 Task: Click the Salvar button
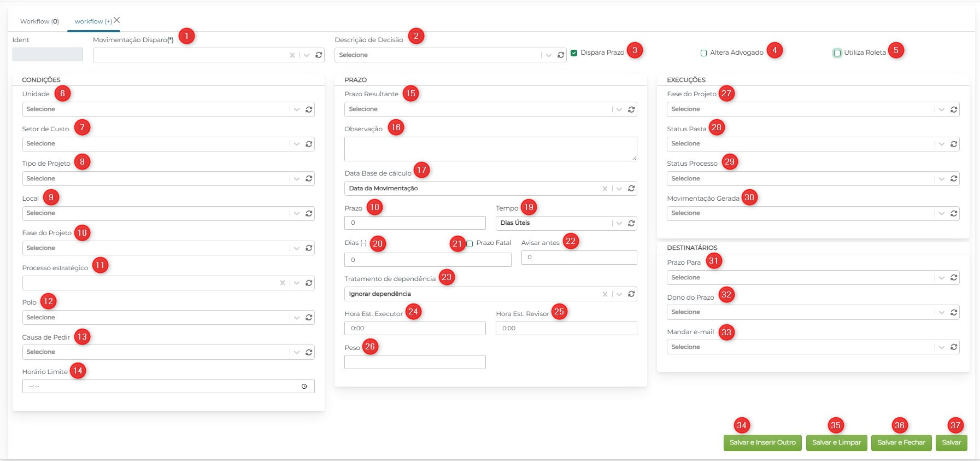951,442
